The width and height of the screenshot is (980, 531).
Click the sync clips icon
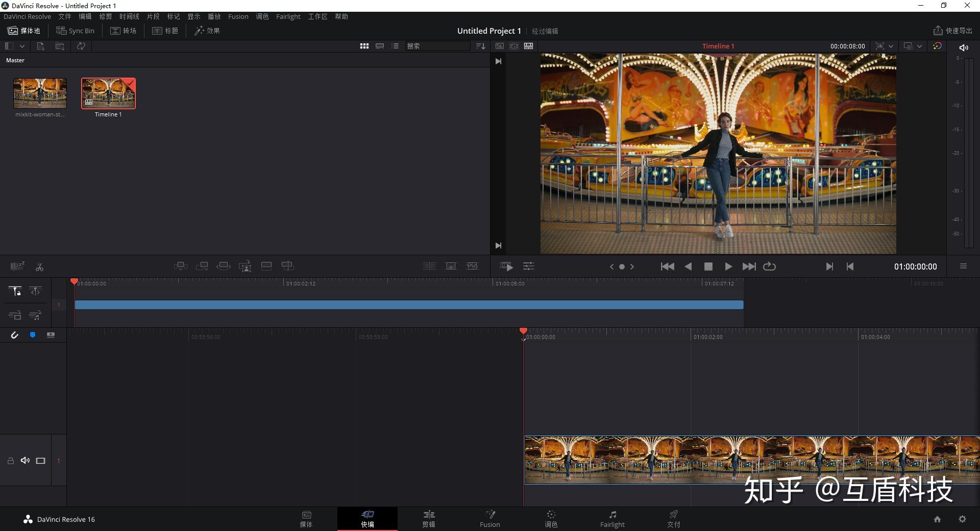81,46
